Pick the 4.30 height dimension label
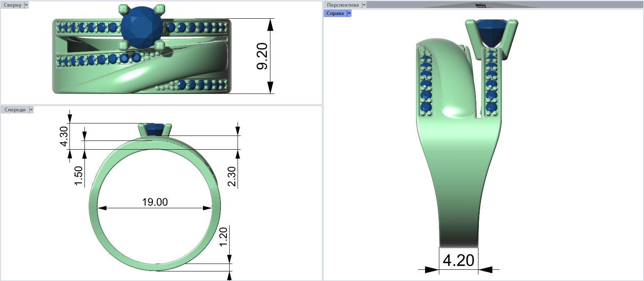Screen dimensions: 644x281 tap(64, 136)
